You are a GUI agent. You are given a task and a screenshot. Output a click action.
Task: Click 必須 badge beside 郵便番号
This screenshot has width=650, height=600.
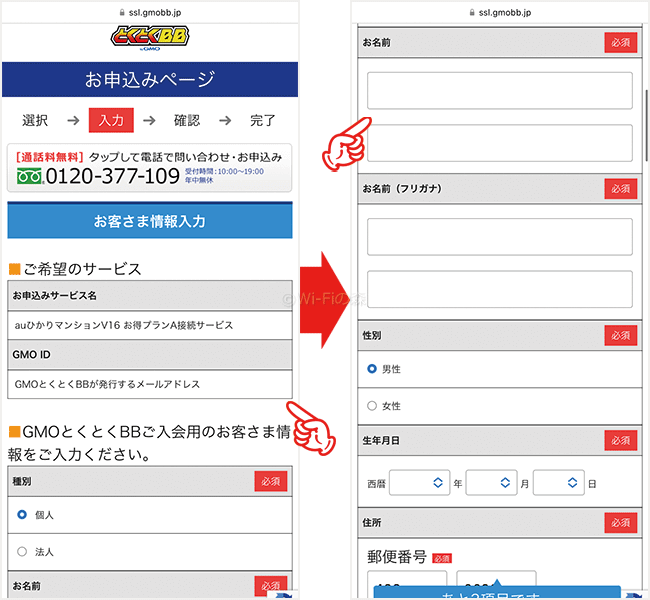tap(442, 559)
